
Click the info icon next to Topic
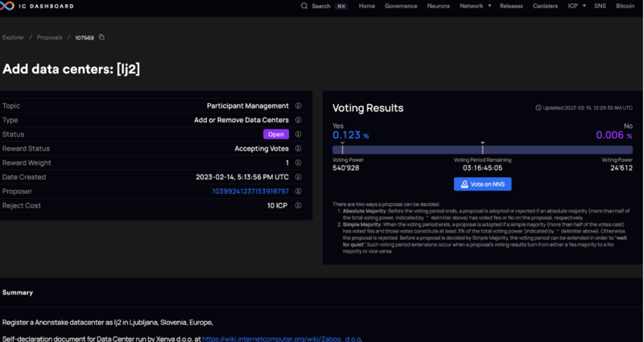[298, 106]
